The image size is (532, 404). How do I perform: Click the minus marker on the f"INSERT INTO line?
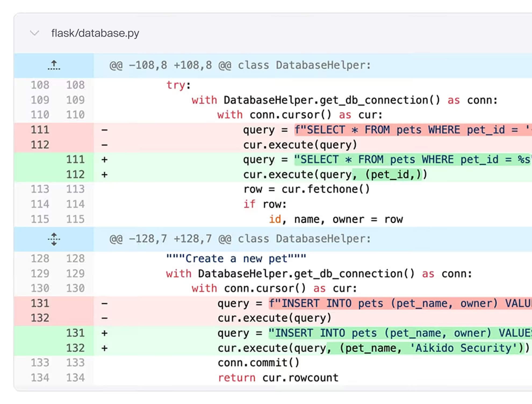[x=105, y=304]
